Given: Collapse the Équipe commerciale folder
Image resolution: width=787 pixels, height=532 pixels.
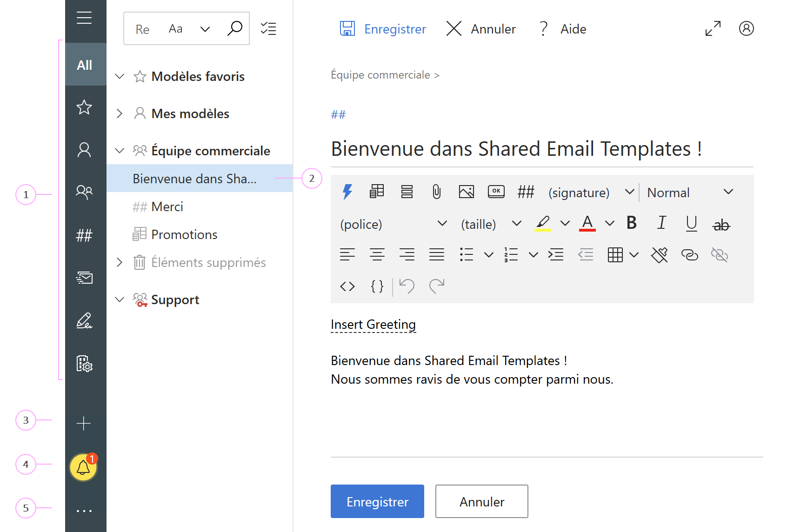Looking at the screenshot, I should pos(120,150).
